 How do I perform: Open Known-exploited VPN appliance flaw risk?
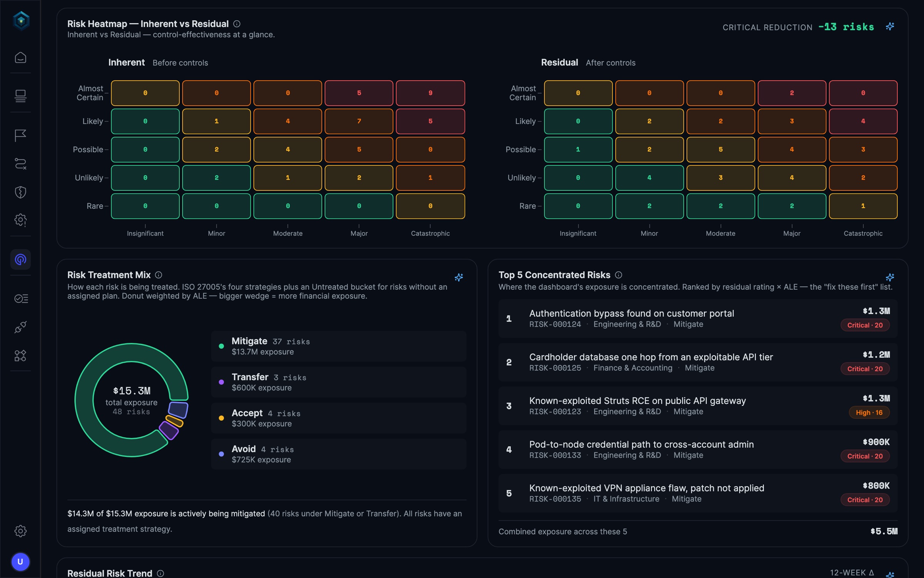click(x=698, y=493)
